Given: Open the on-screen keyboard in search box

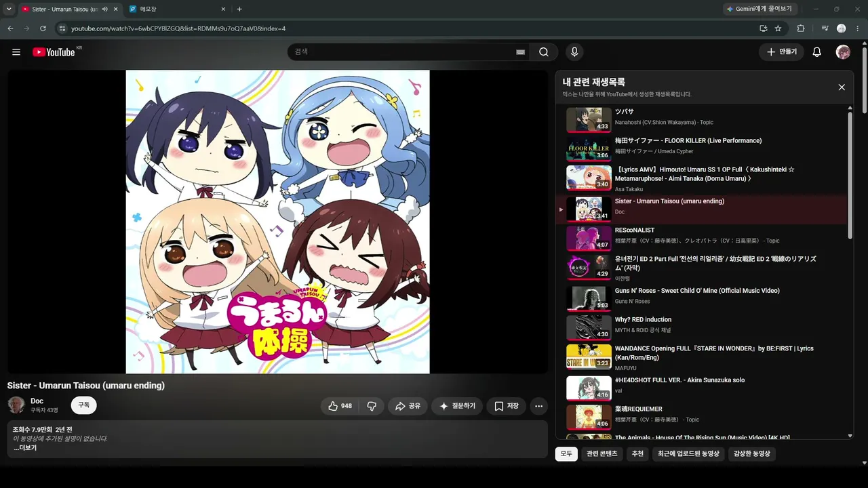Looking at the screenshot, I should [x=521, y=52].
